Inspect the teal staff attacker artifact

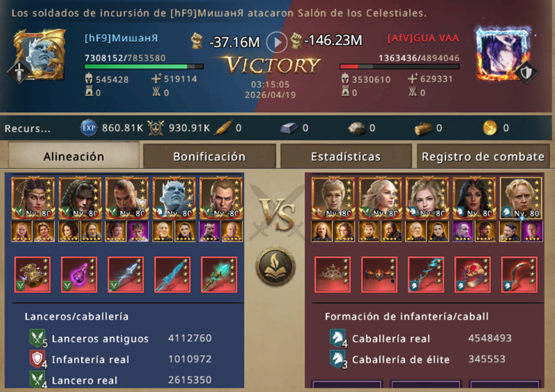[219, 274]
